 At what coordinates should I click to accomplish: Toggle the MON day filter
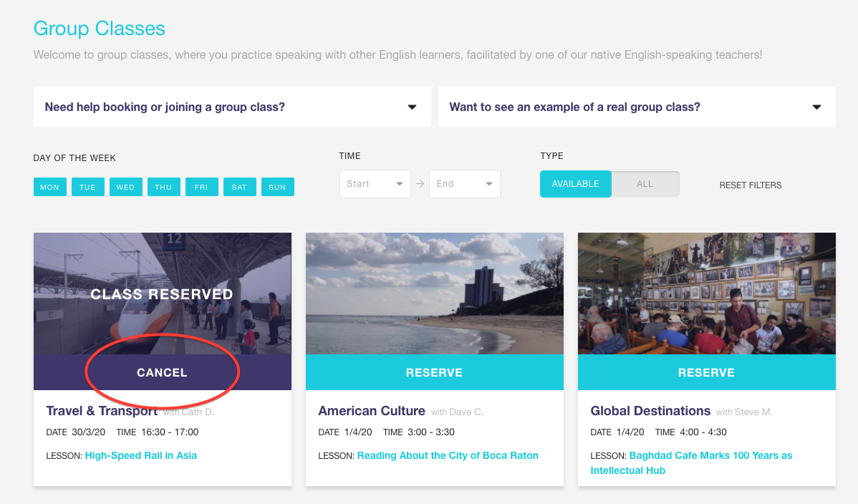pyautogui.click(x=50, y=187)
